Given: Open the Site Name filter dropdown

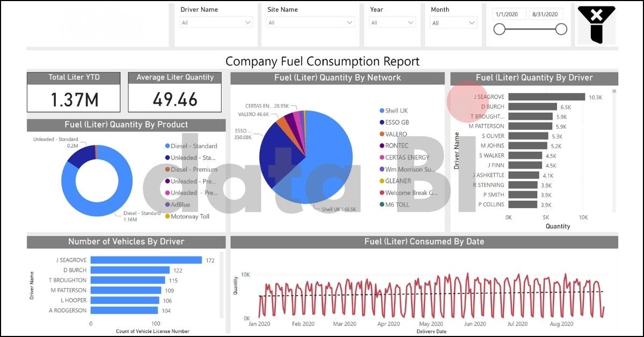Looking at the screenshot, I should 310,22.
